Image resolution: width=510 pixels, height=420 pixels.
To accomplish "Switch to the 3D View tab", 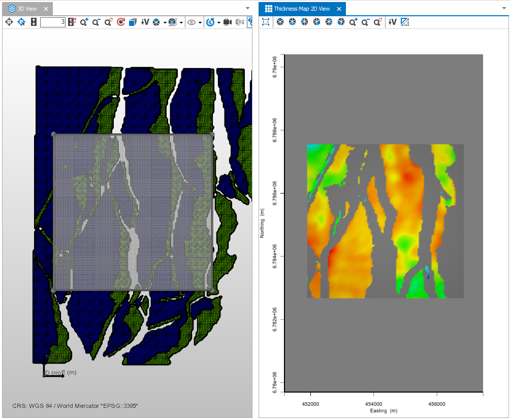I will pyautogui.click(x=26, y=9).
